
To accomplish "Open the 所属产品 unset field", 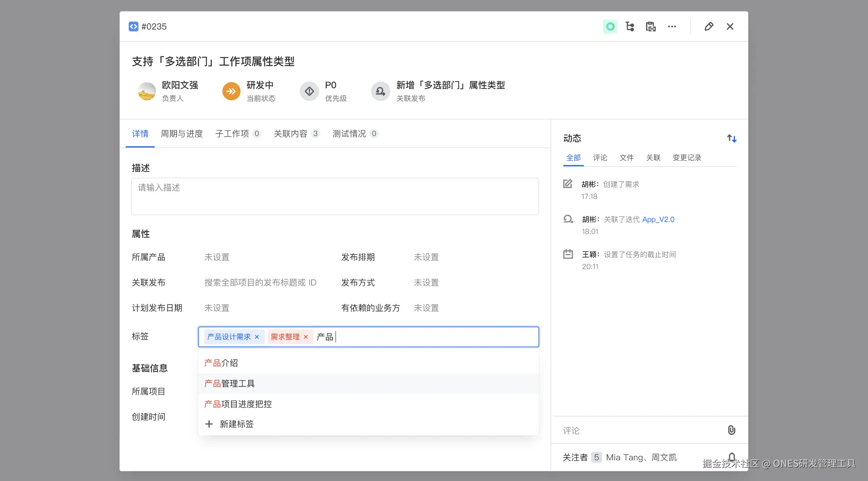I will [217, 257].
